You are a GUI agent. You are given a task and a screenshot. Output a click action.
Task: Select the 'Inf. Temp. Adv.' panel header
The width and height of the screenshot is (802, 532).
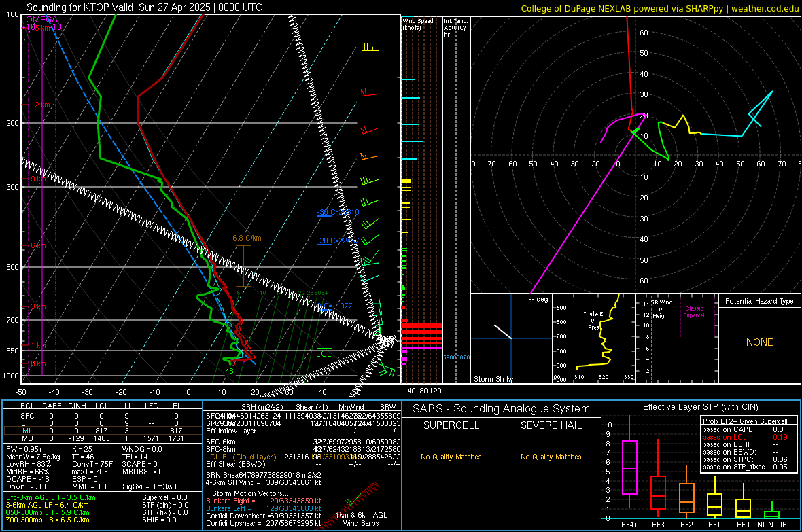click(455, 28)
